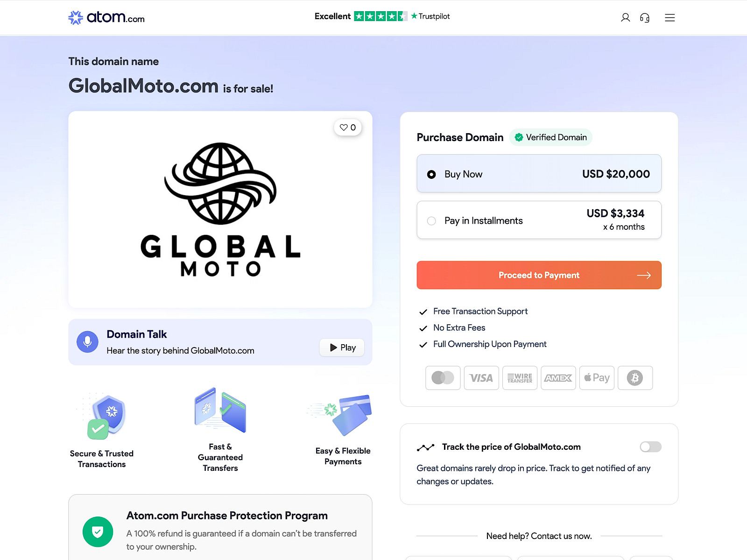Click the headset support icon
The width and height of the screenshot is (747, 560).
645,17
